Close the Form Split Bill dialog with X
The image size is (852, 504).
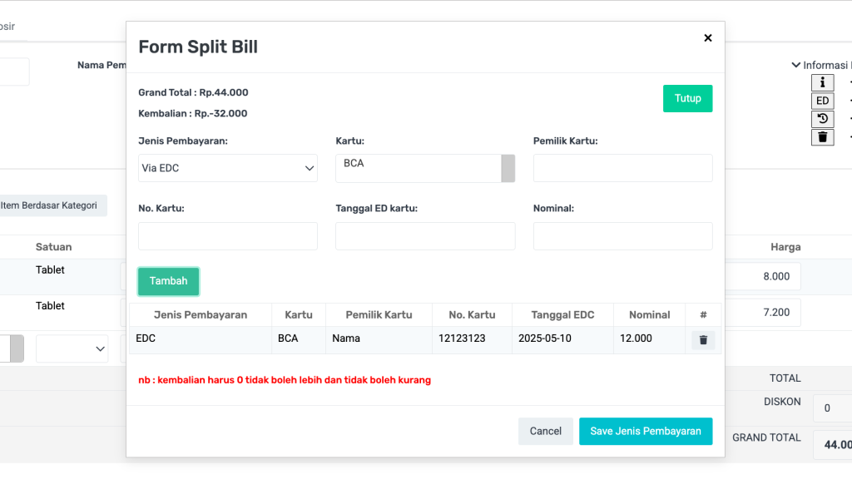pyautogui.click(x=708, y=37)
